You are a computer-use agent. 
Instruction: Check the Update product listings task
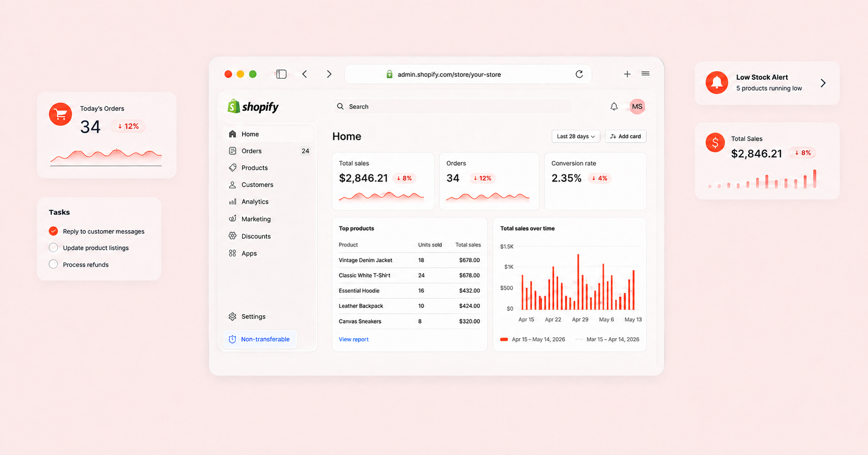(x=53, y=248)
